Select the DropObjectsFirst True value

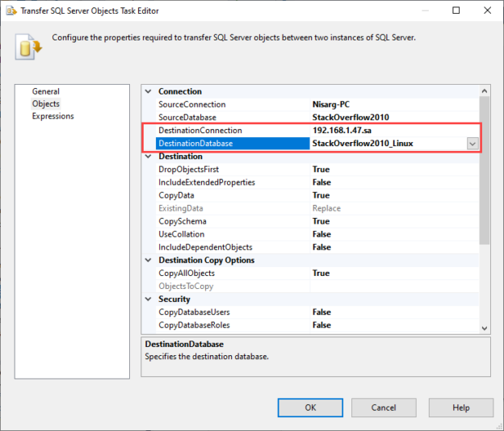click(x=321, y=169)
